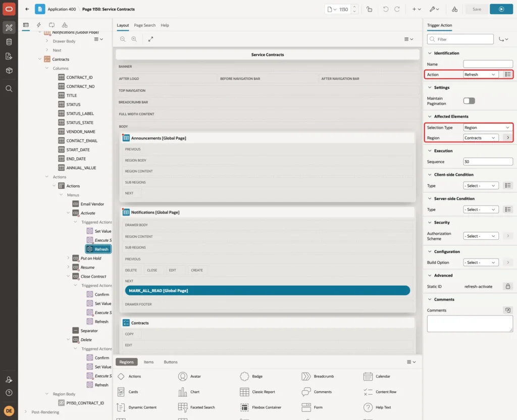Redo the last change
Screen dimensions: 517x420
[397, 9]
